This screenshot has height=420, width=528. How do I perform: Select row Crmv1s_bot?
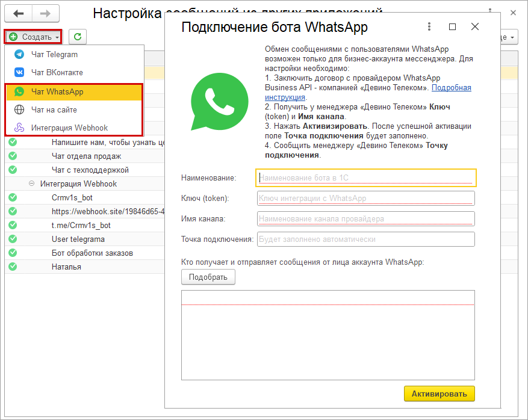(84, 197)
